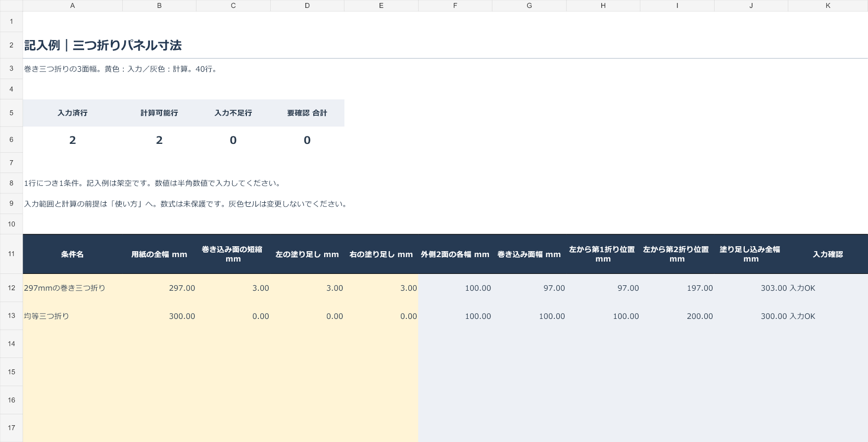868x442 pixels.
Task: Select 巻き込み面幅 value 97.00 in row 12
Action: 529,288
